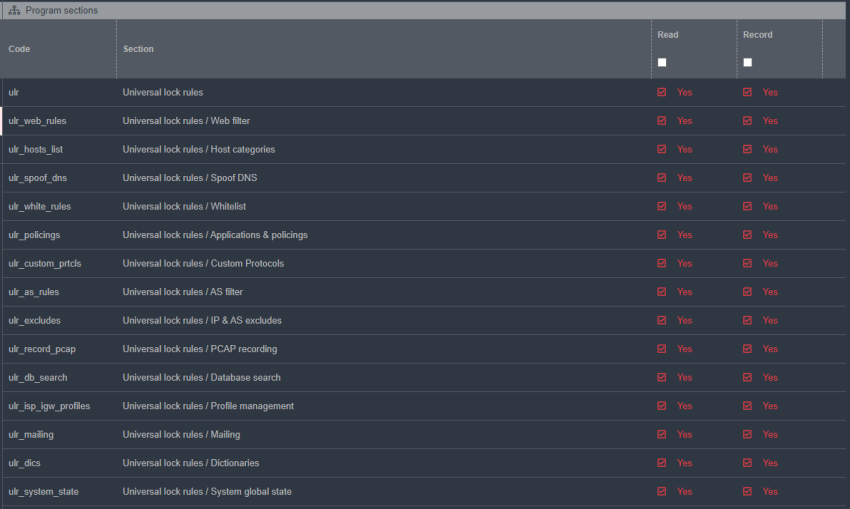Click Universal lock rules / Mailing section
The image size is (850, 509).
181,435
